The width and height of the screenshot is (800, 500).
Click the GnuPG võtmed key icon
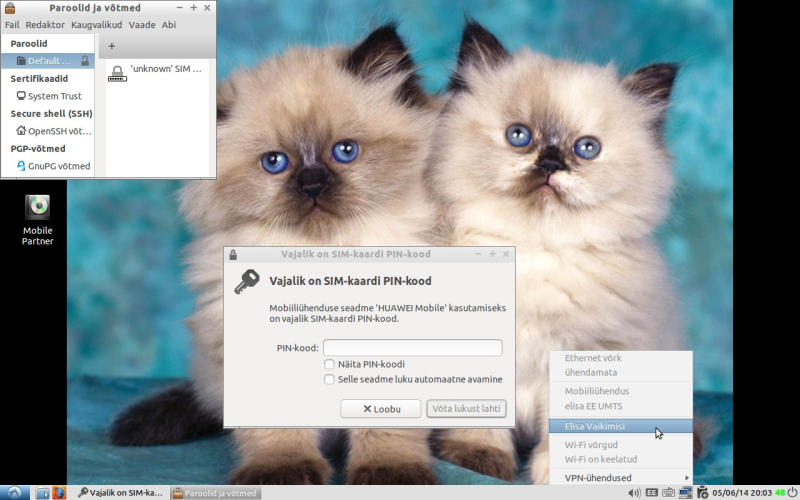[x=21, y=165]
